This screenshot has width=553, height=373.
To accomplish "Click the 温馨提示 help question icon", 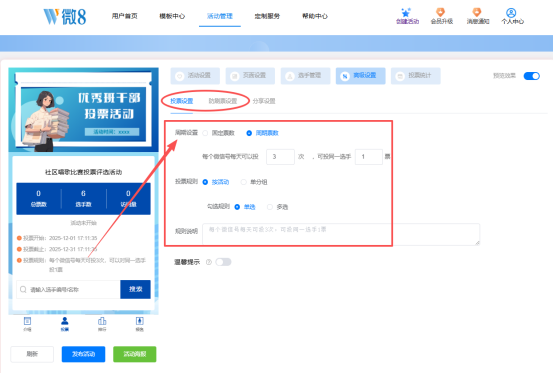I will click(209, 262).
